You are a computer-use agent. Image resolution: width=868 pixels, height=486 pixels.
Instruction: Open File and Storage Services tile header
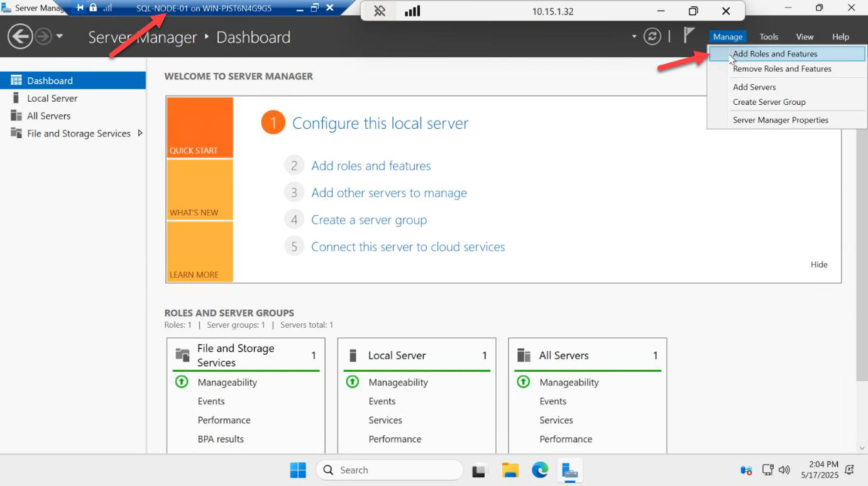[246, 355]
